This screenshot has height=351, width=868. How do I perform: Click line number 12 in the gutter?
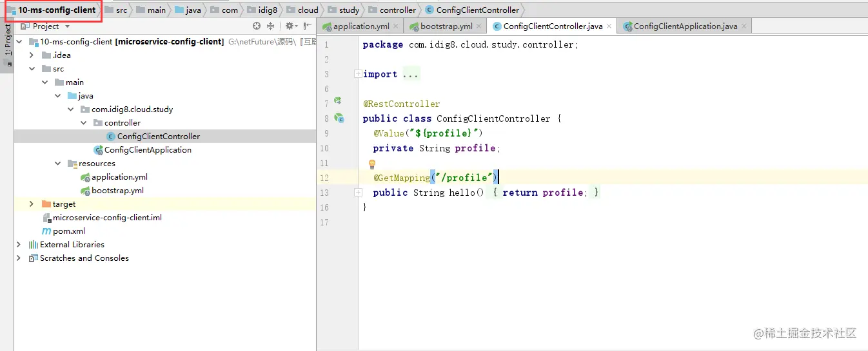click(324, 178)
